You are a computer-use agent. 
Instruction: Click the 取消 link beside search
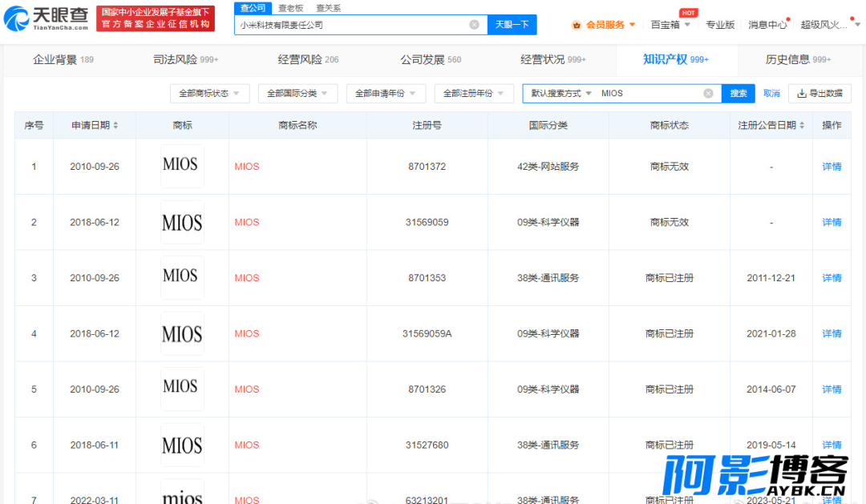coord(771,94)
